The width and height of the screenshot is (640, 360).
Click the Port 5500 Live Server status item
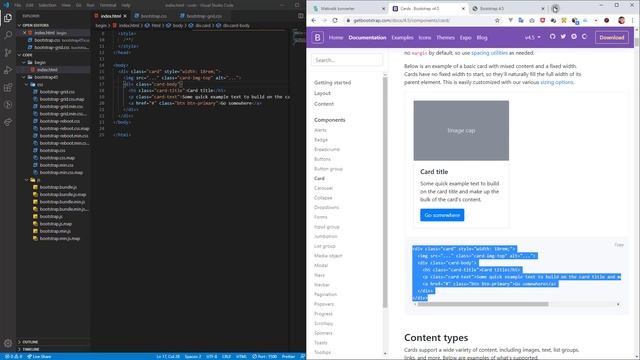(x=264, y=357)
